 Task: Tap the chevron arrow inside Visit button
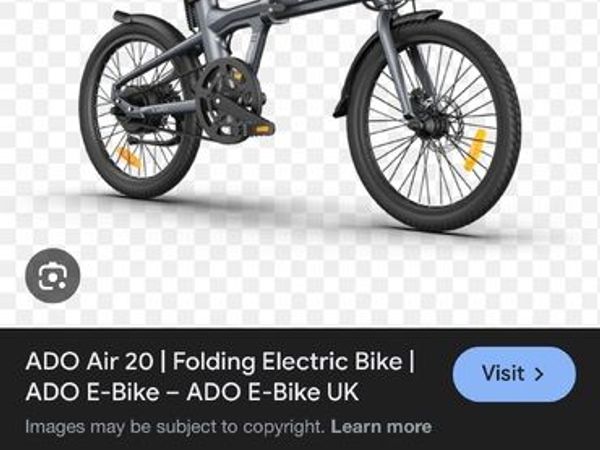[x=539, y=374]
